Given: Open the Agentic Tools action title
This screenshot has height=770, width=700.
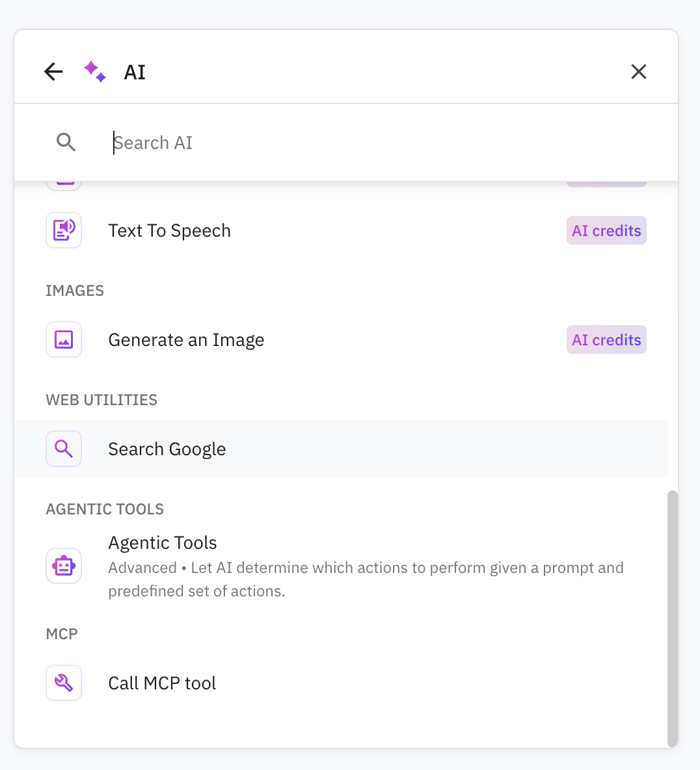Looking at the screenshot, I should pyautogui.click(x=163, y=543).
